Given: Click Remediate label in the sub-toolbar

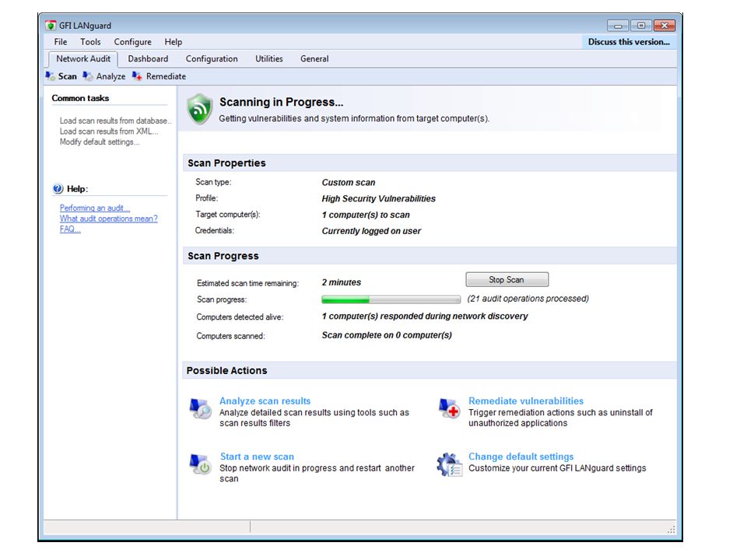Looking at the screenshot, I should [166, 76].
